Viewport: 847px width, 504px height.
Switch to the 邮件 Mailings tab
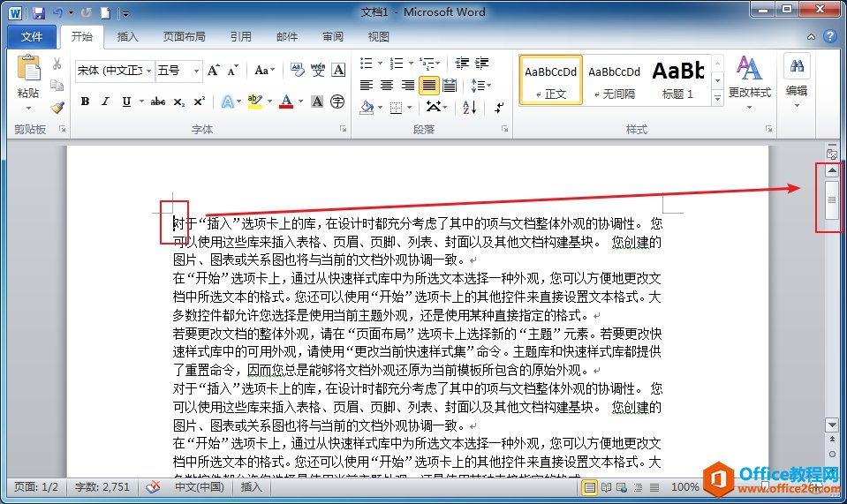pyautogui.click(x=287, y=37)
